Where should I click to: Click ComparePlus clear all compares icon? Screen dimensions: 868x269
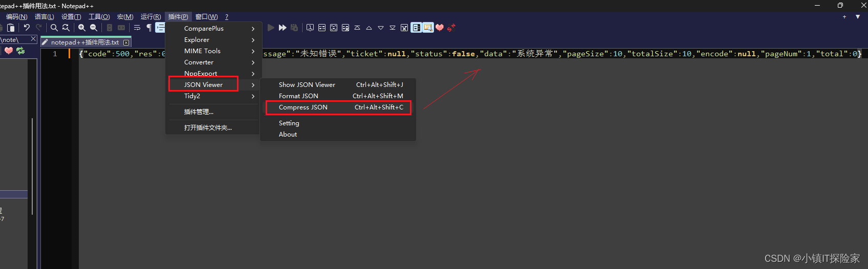coord(404,28)
